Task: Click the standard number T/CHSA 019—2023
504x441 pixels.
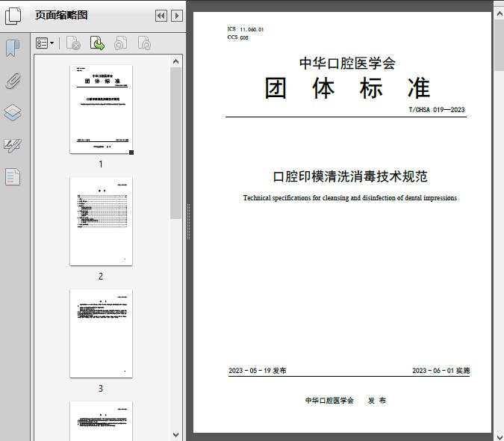Action: click(437, 110)
